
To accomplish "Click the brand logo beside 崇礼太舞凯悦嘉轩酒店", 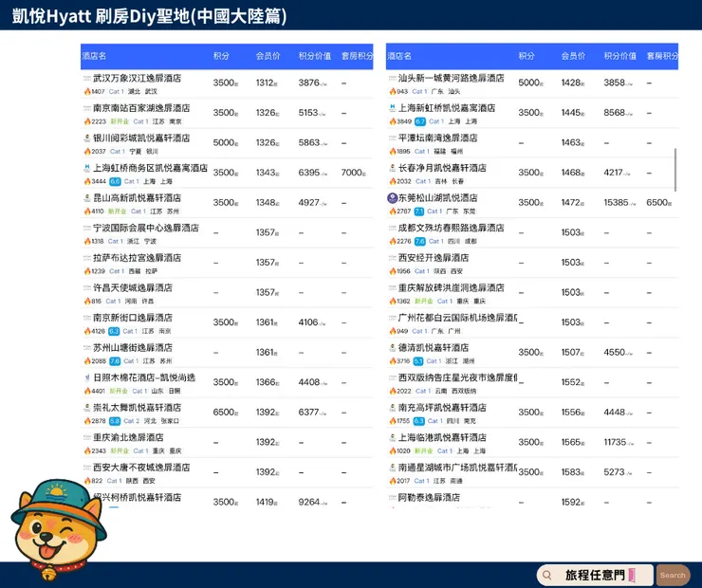I will 87,408.
